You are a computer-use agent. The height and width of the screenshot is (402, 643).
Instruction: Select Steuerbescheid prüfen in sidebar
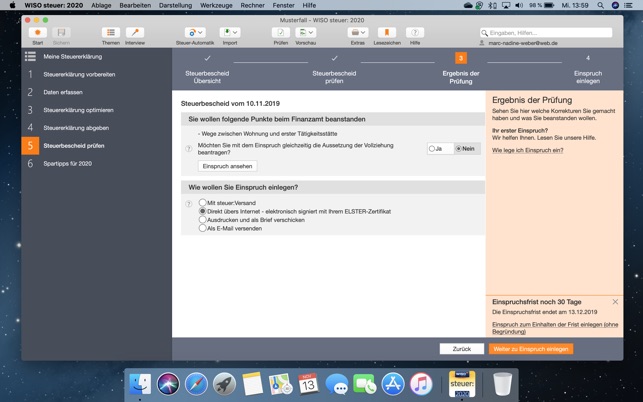click(x=74, y=146)
